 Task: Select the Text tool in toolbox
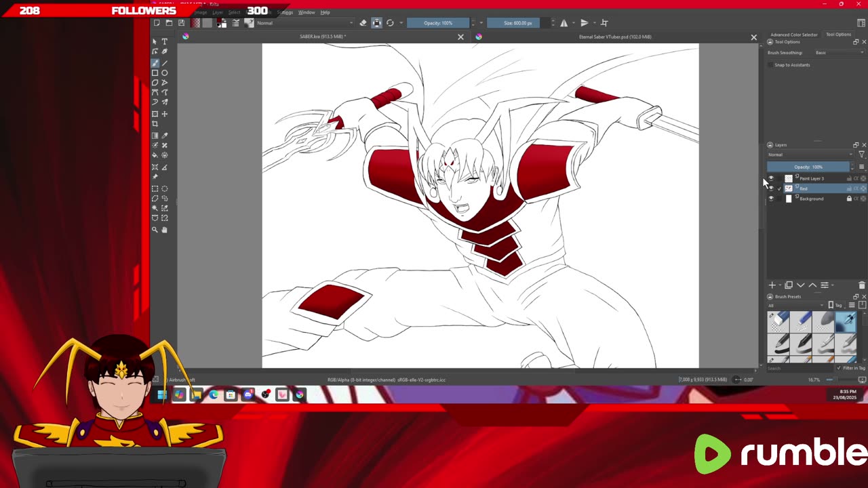pos(165,41)
